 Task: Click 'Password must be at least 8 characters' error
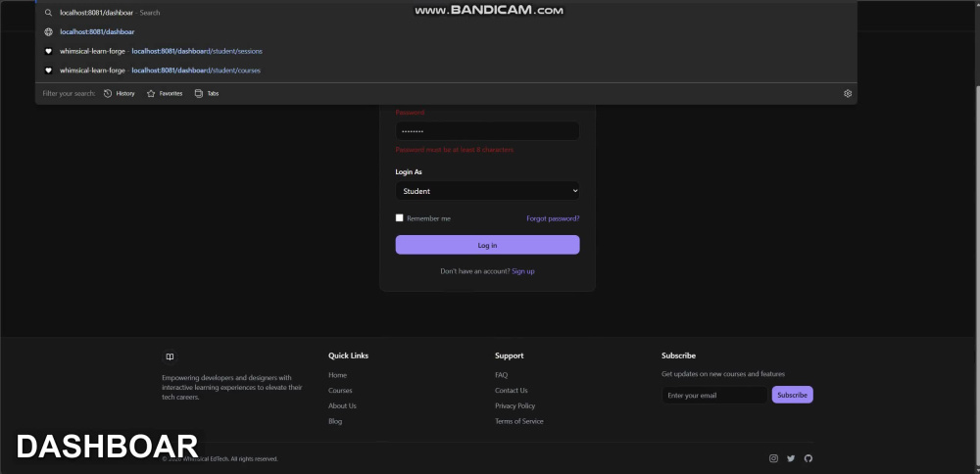click(x=455, y=150)
